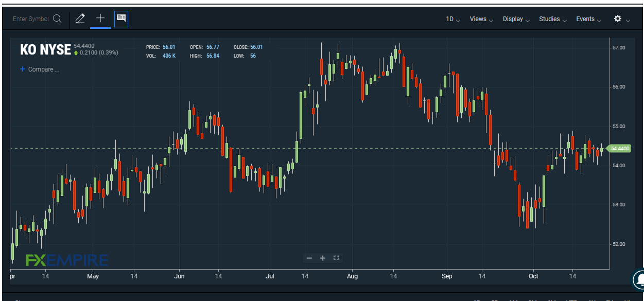Select the green 54.4400 current price tag
Viewport: 644px width, 301px height.
[x=619, y=149]
